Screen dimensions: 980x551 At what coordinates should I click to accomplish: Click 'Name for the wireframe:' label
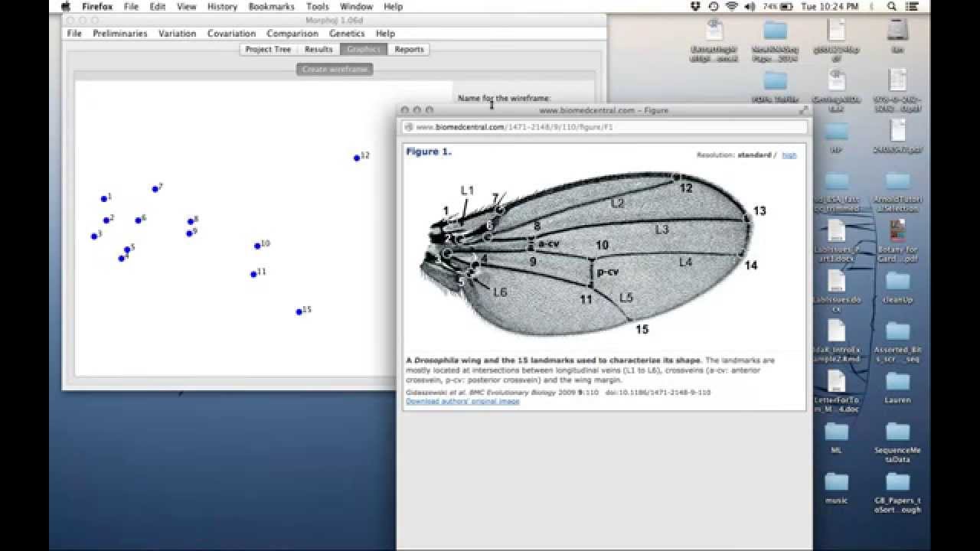[x=504, y=98]
